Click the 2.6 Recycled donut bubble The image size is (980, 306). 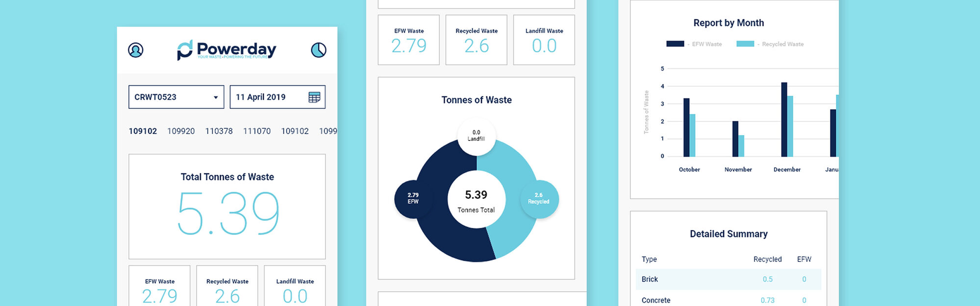(539, 198)
